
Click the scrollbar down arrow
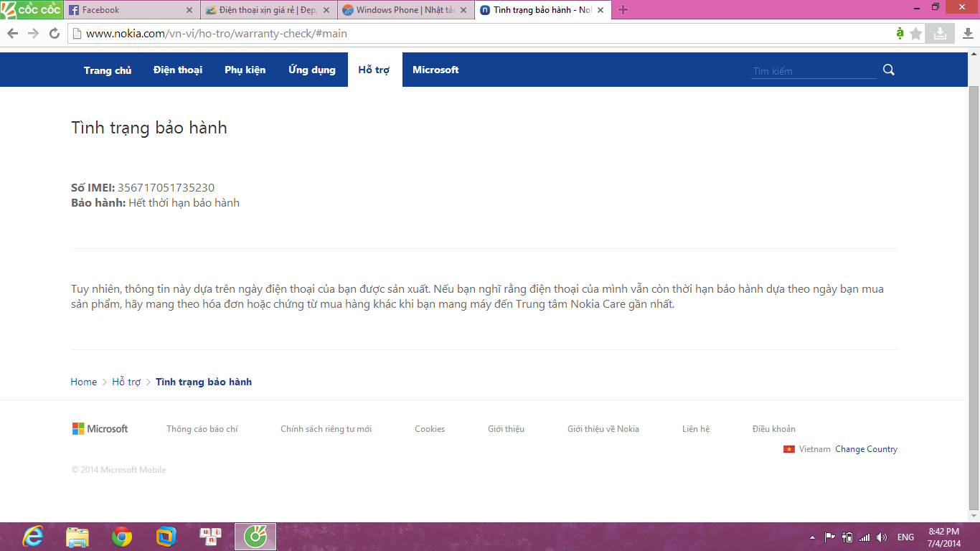click(x=974, y=516)
